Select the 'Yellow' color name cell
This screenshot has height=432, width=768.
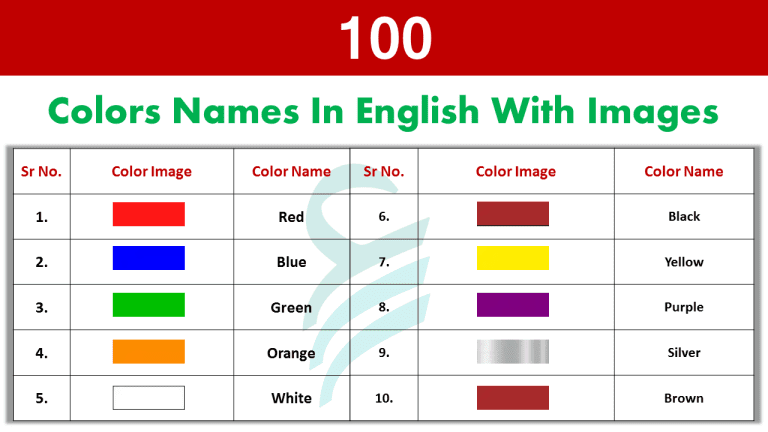point(684,262)
